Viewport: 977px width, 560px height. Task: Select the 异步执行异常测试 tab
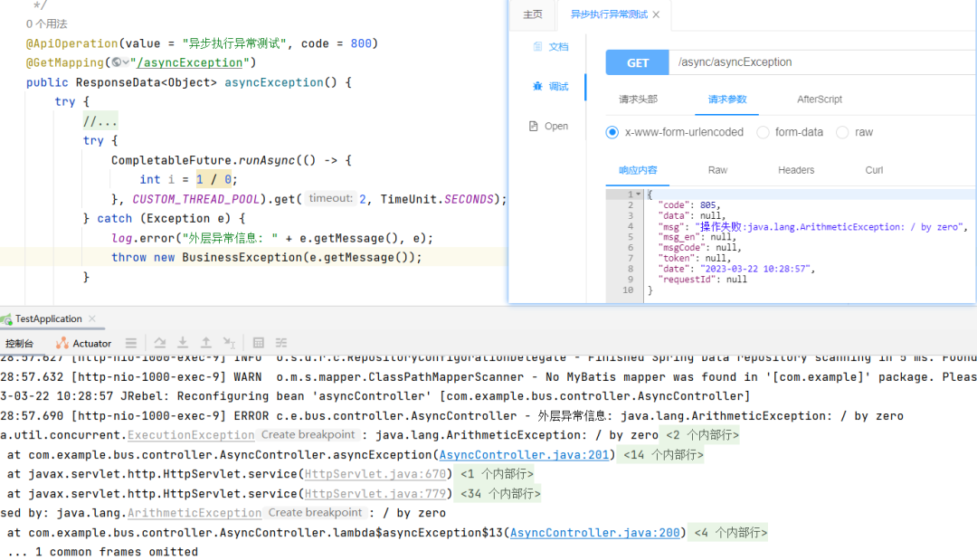tap(609, 14)
